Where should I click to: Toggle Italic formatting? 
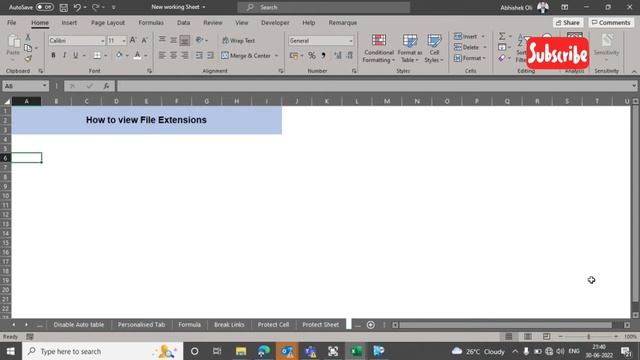(64, 55)
